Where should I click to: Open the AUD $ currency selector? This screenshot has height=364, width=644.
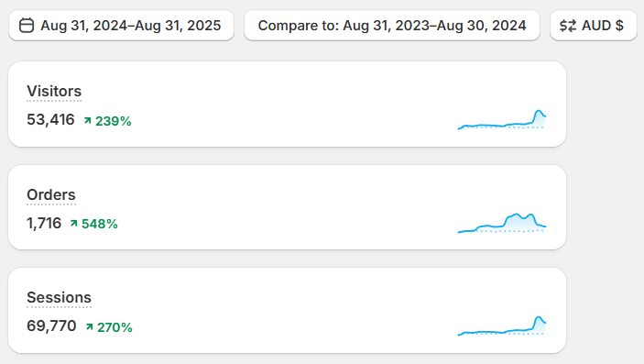(594, 26)
